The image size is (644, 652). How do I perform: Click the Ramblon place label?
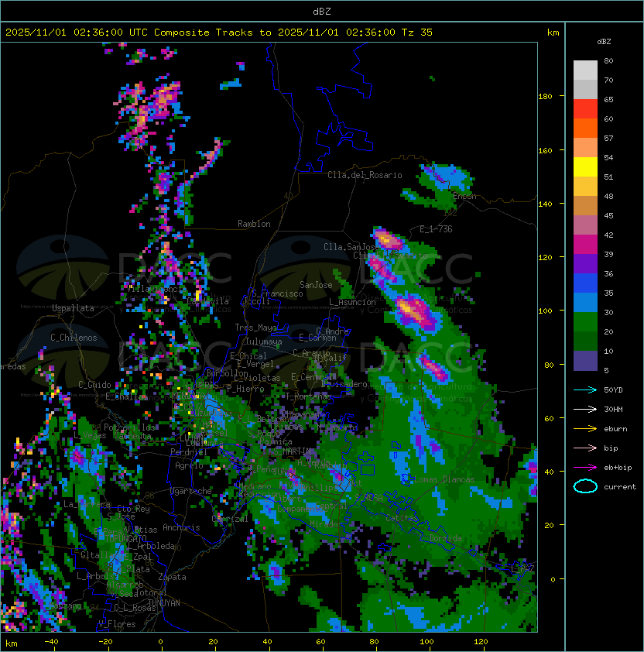(254, 224)
